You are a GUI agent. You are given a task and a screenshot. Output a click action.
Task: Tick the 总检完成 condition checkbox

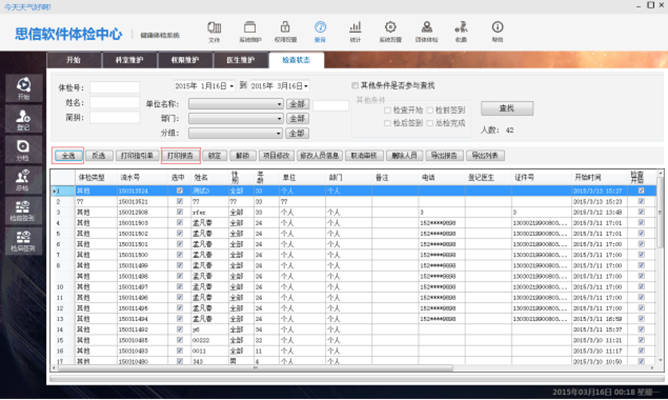(430, 123)
